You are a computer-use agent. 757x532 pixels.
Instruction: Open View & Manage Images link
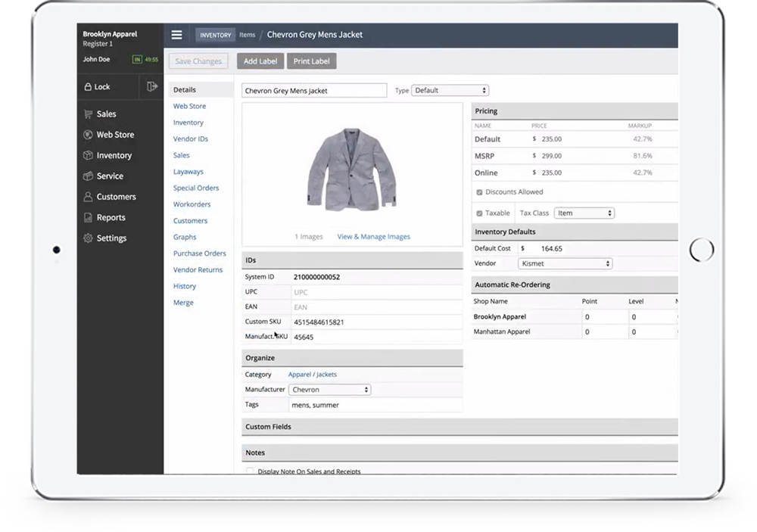tap(374, 237)
